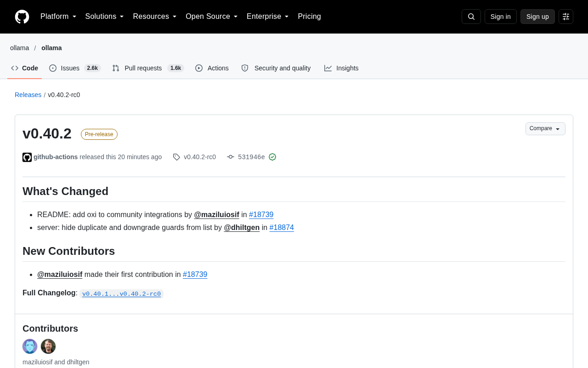
Task: Open the Compare dropdown
Action: point(545,129)
